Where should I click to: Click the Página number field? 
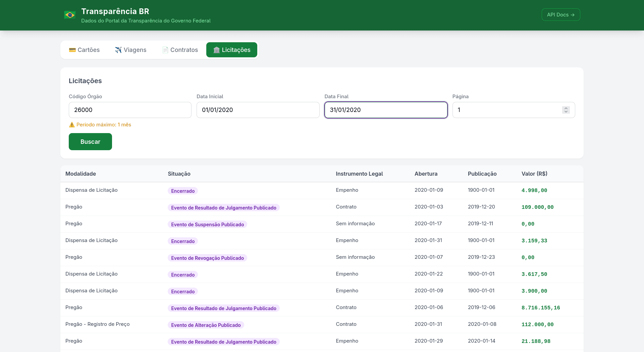514,110
